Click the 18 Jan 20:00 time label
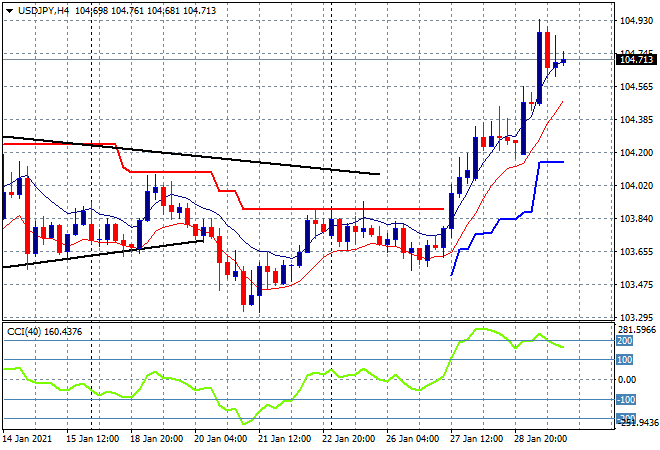 click(156, 439)
